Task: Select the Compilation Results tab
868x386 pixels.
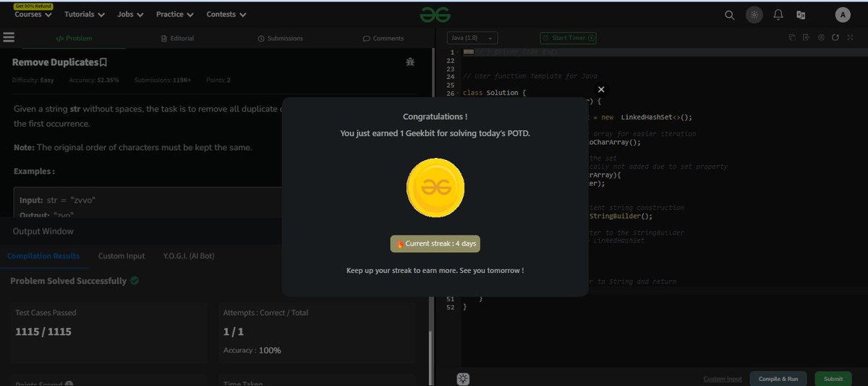Action: (x=43, y=256)
